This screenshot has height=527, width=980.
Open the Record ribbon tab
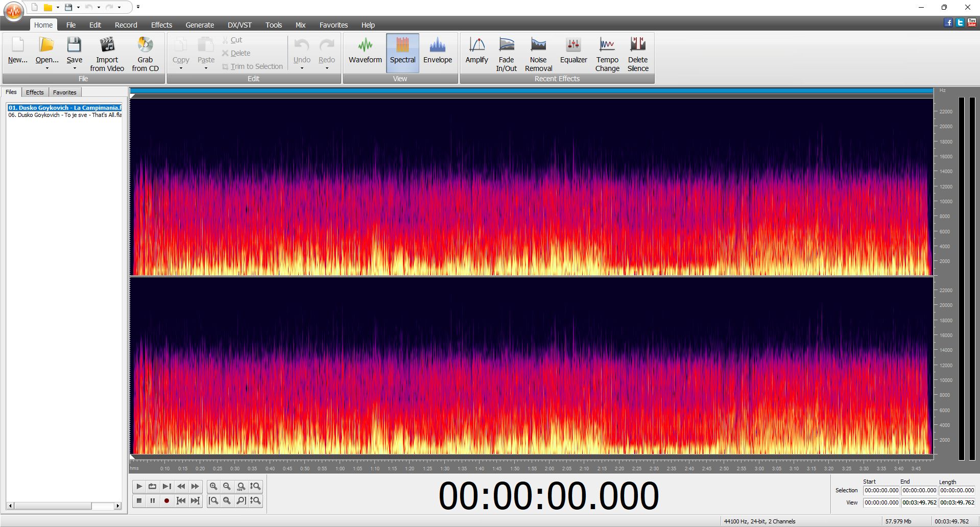point(126,25)
